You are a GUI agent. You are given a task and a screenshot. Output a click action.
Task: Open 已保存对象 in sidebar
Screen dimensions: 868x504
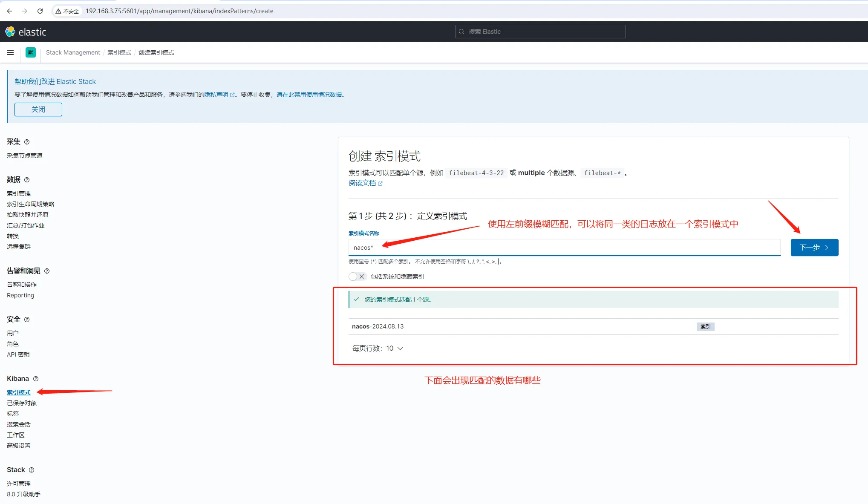pyautogui.click(x=22, y=403)
